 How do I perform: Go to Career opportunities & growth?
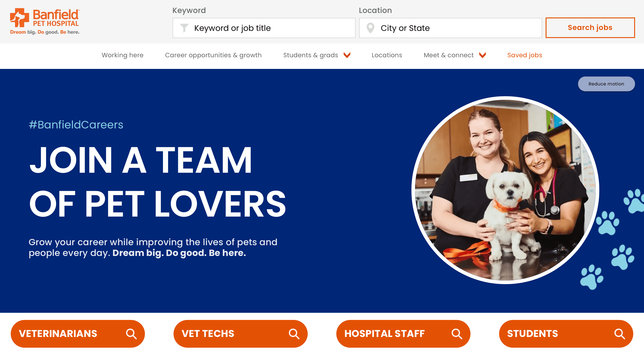[x=213, y=55]
